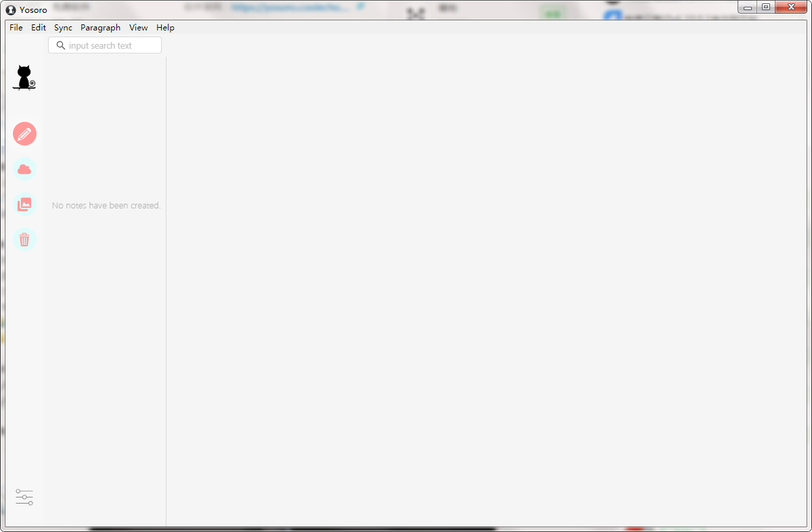Open the cloud drive icon
This screenshot has width=812, height=532.
tap(24, 169)
